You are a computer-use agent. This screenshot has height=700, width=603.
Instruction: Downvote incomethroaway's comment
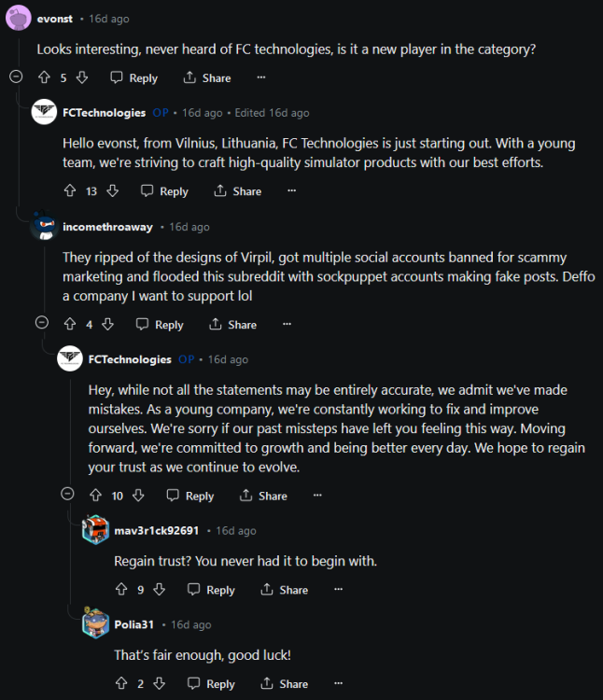coord(107,324)
